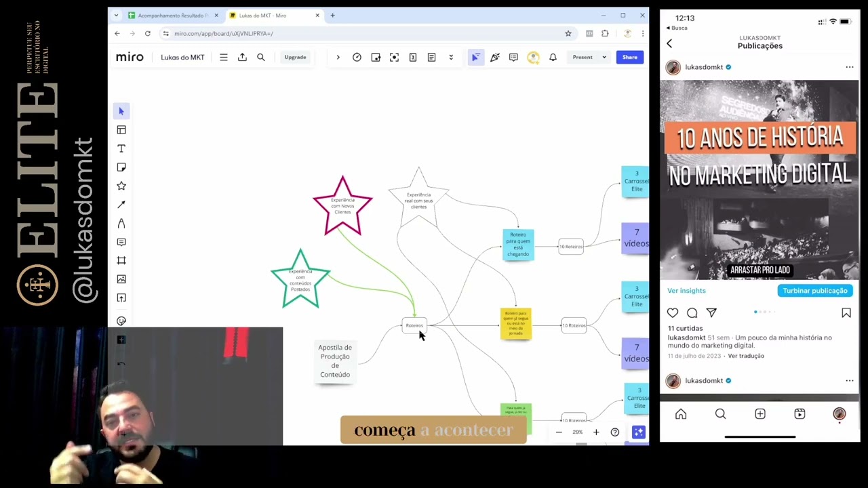The height and width of the screenshot is (488, 868).
Task: Click the Present button
Action: [583, 58]
